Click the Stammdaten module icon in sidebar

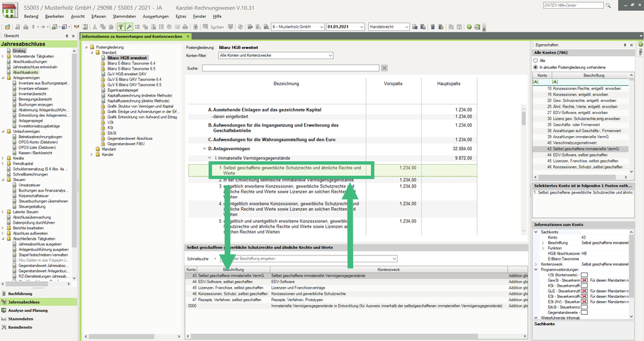[4, 319]
